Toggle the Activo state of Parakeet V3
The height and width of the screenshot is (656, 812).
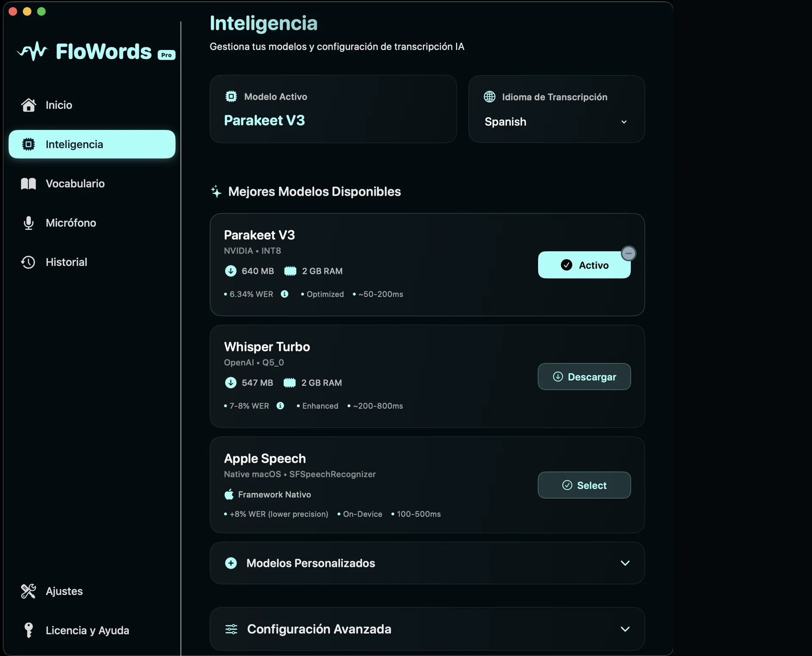584,265
